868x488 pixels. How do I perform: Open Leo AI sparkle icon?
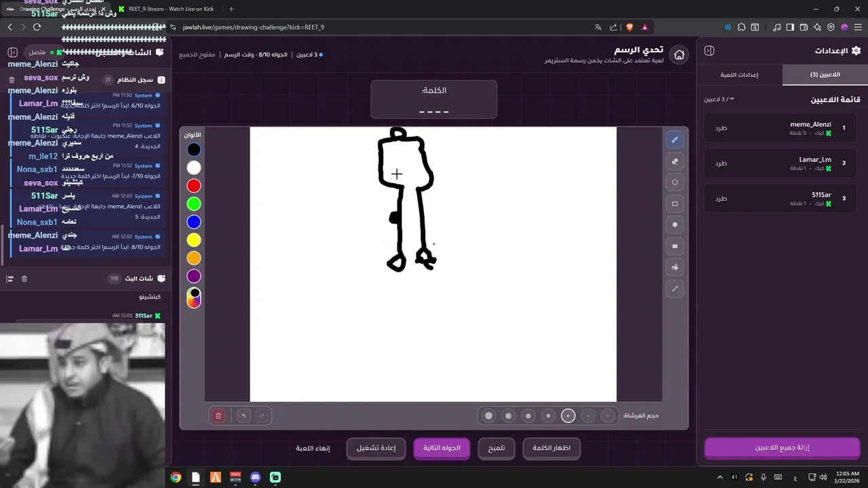(x=817, y=27)
